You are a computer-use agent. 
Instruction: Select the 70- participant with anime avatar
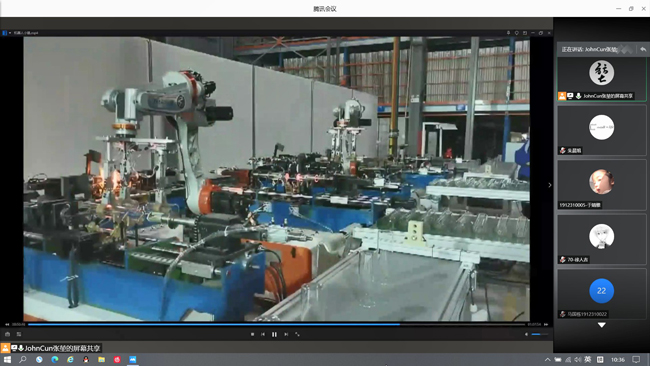pyautogui.click(x=601, y=239)
